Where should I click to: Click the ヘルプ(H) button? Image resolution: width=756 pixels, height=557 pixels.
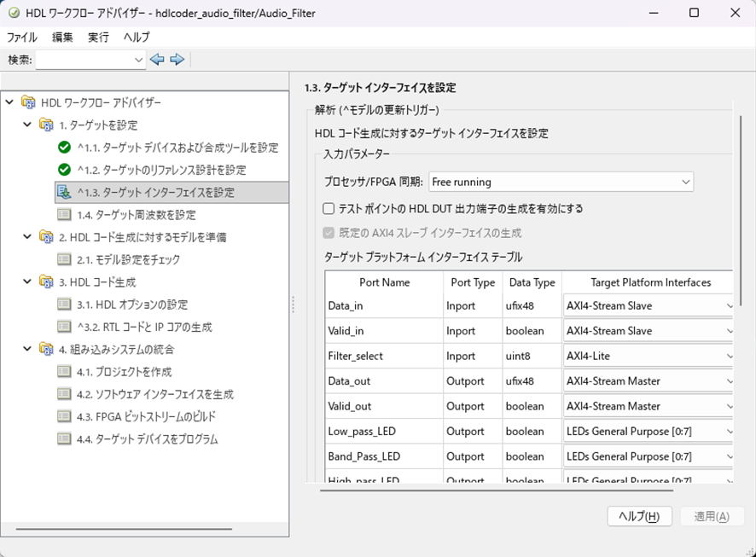coord(639,516)
